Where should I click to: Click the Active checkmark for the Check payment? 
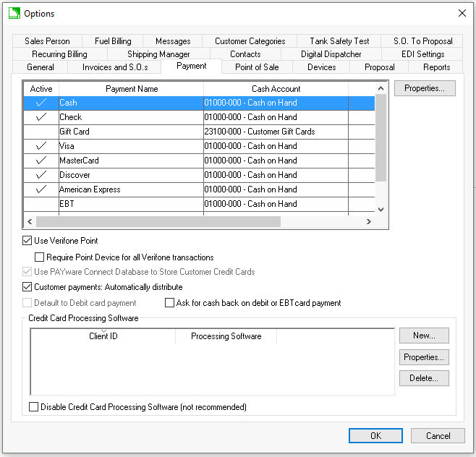[41, 117]
